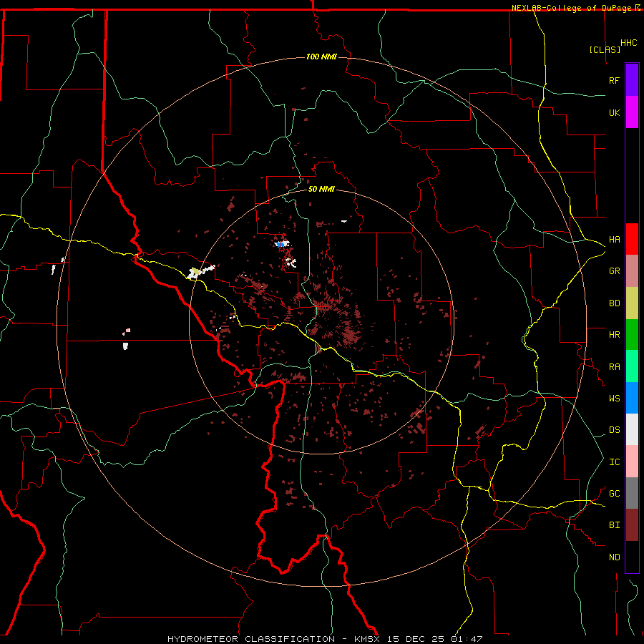Viewport: 644px width, 644px height.
Task: Click the [CLAS] legend header
Action: pyautogui.click(x=605, y=49)
